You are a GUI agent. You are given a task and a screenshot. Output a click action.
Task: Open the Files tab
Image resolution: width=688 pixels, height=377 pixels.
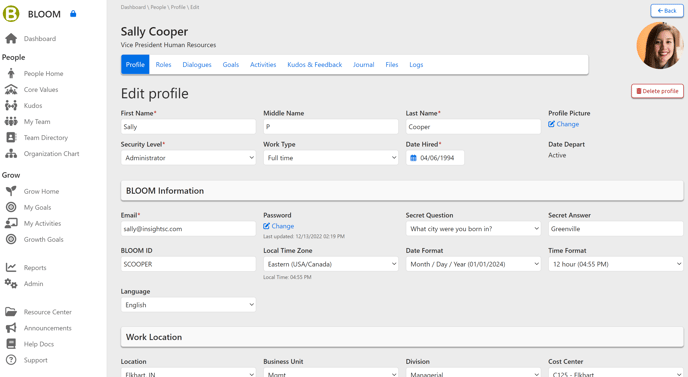tap(392, 65)
